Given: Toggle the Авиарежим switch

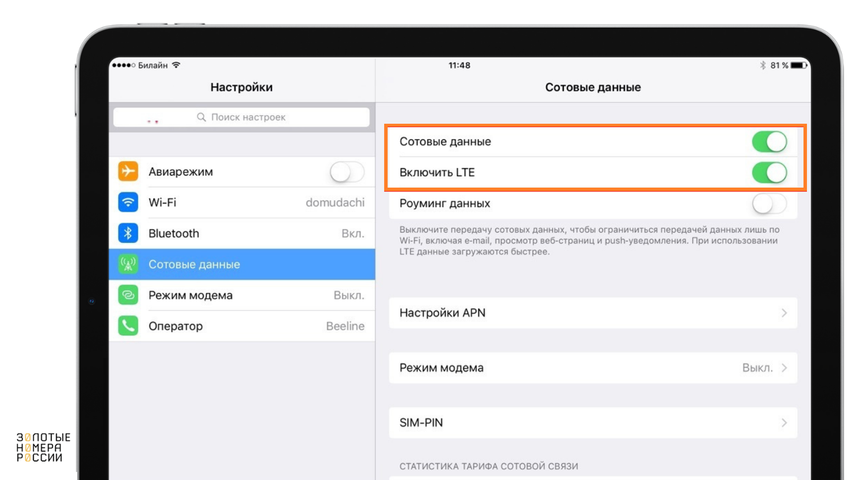Looking at the screenshot, I should [347, 172].
